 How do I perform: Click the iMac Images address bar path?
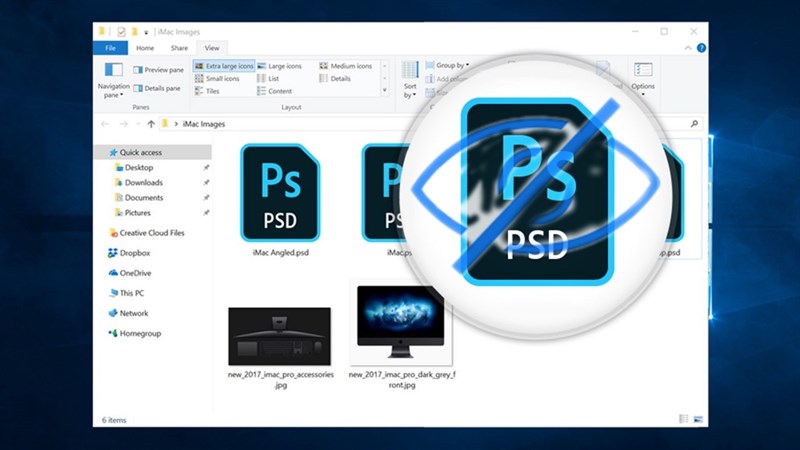[204, 124]
